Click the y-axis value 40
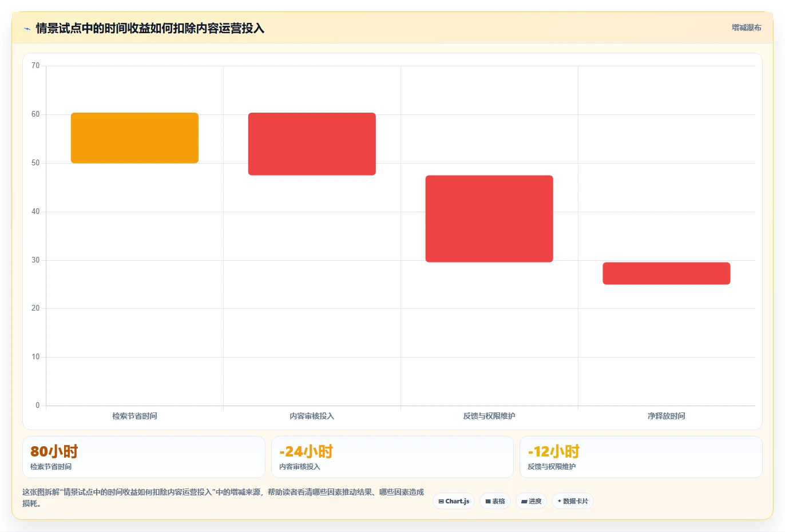This screenshot has height=532, width=785. tap(35, 212)
